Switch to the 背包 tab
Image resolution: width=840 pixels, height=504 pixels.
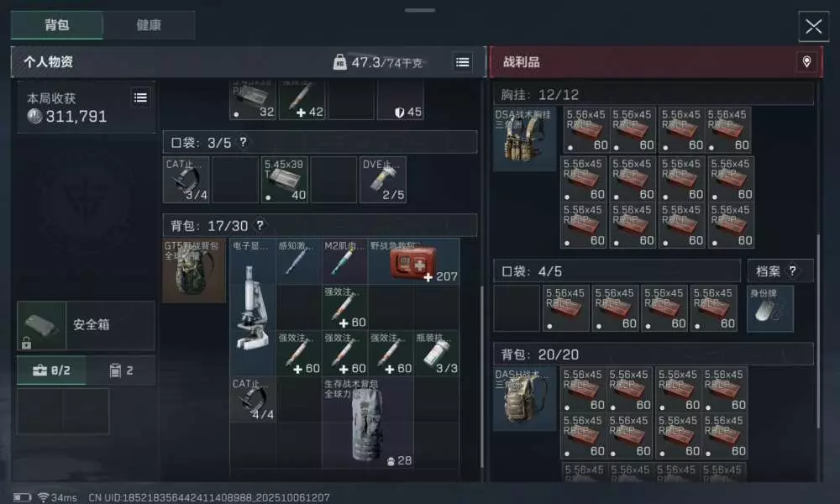coord(57,25)
